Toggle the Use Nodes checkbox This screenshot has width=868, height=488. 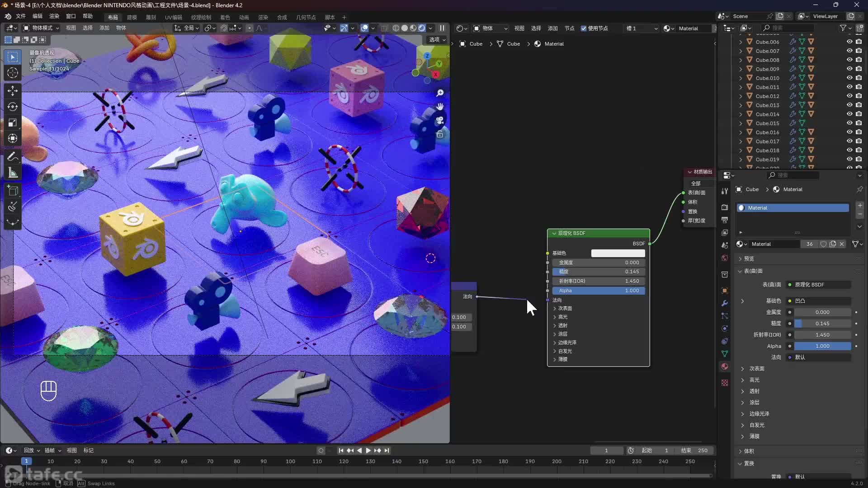tap(584, 28)
